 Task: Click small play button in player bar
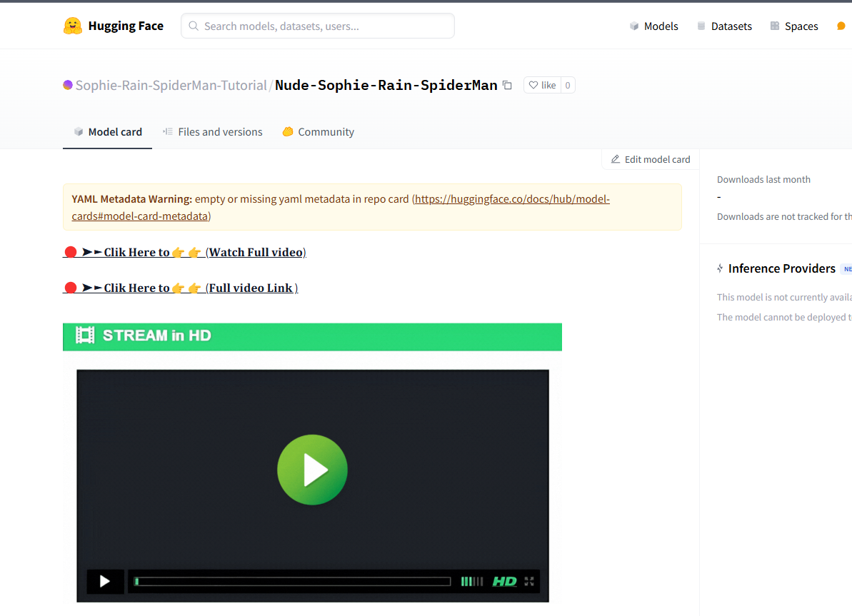point(105,582)
